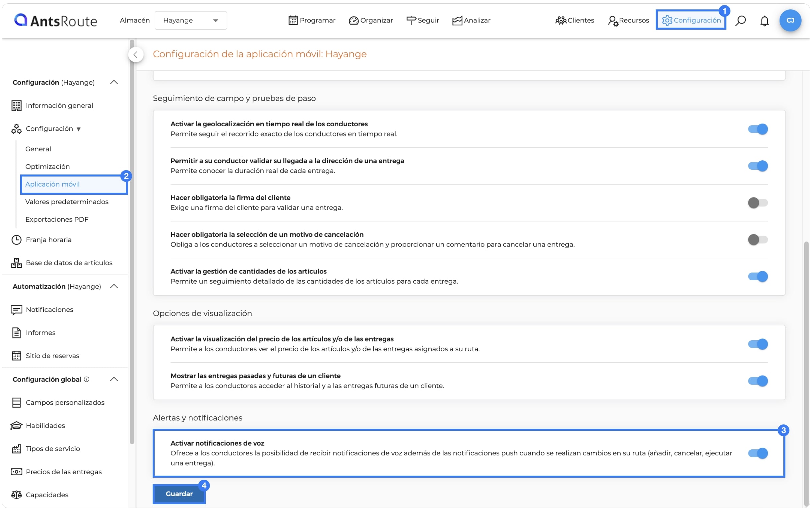This screenshot has width=812, height=511.
Task: Collapse the Automatización (Hayange) section
Action: point(114,286)
